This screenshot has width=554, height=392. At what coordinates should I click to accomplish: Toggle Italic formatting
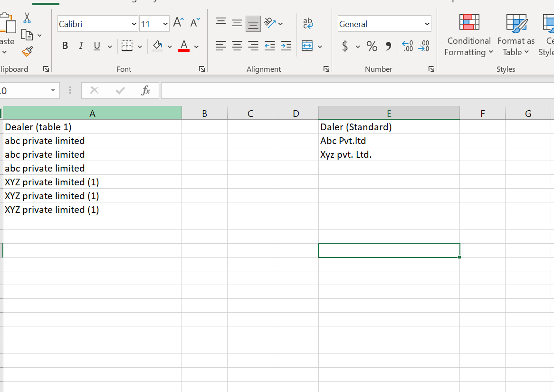[x=81, y=46]
